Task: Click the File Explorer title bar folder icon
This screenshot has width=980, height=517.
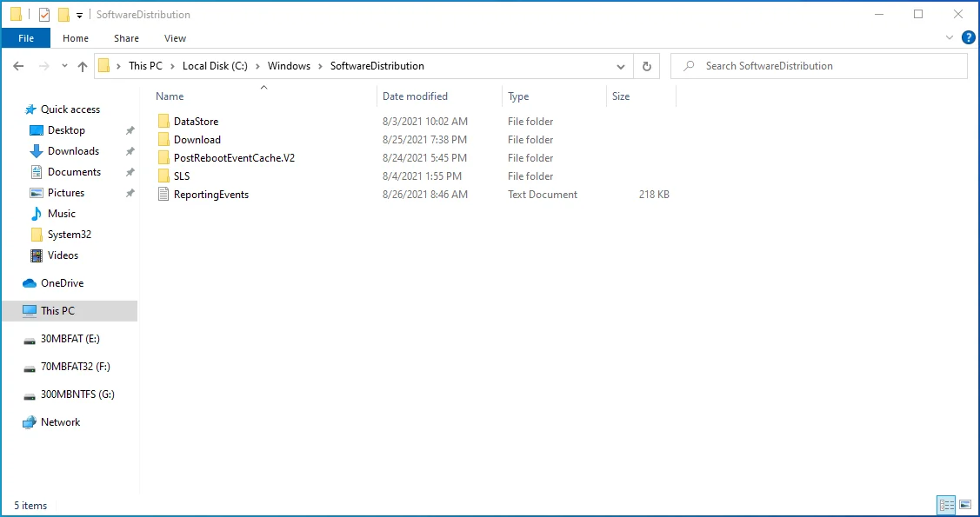Action: pyautogui.click(x=17, y=15)
